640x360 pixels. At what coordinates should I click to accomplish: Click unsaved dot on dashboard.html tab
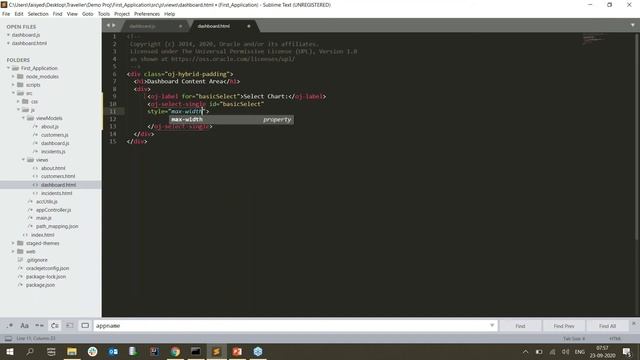249,26
